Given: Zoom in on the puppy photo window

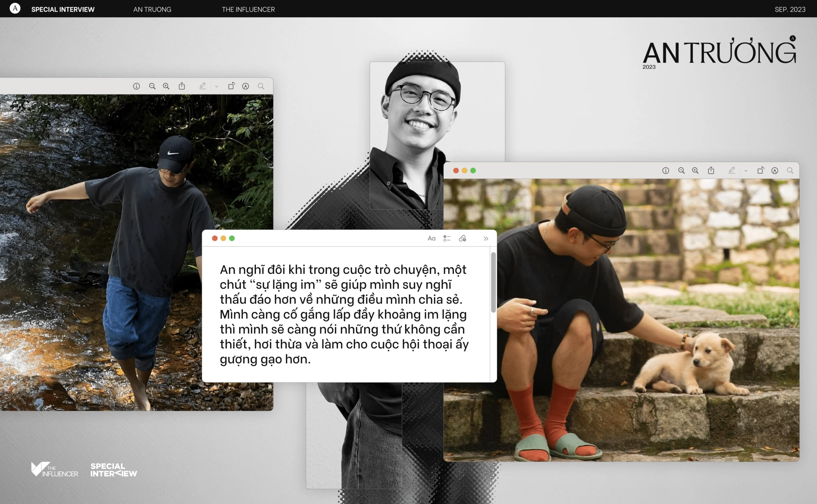Looking at the screenshot, I should coord(695,171).
